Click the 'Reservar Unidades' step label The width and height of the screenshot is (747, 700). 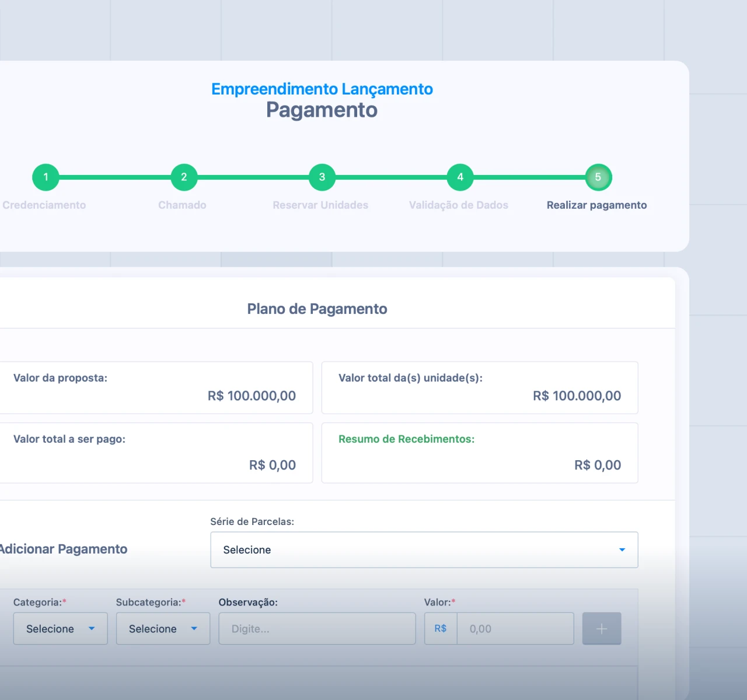coord(320,205)
